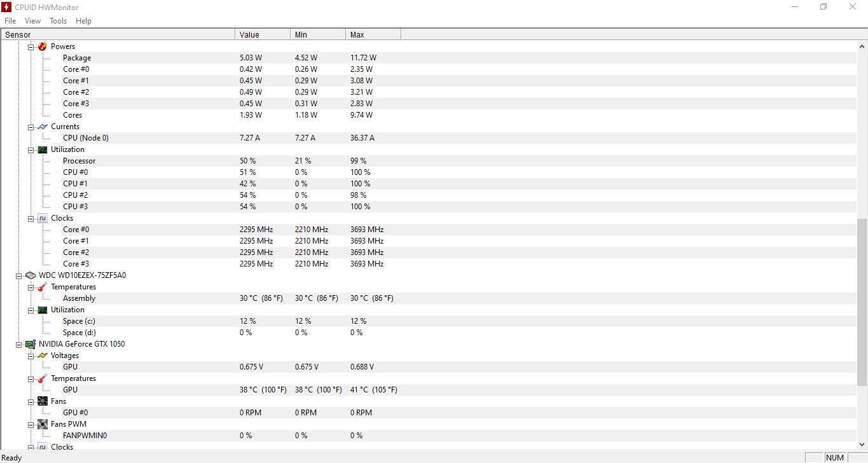868x463 pixels.
Task: Click the Ready status bar text
Action: (x=12, y=458)
